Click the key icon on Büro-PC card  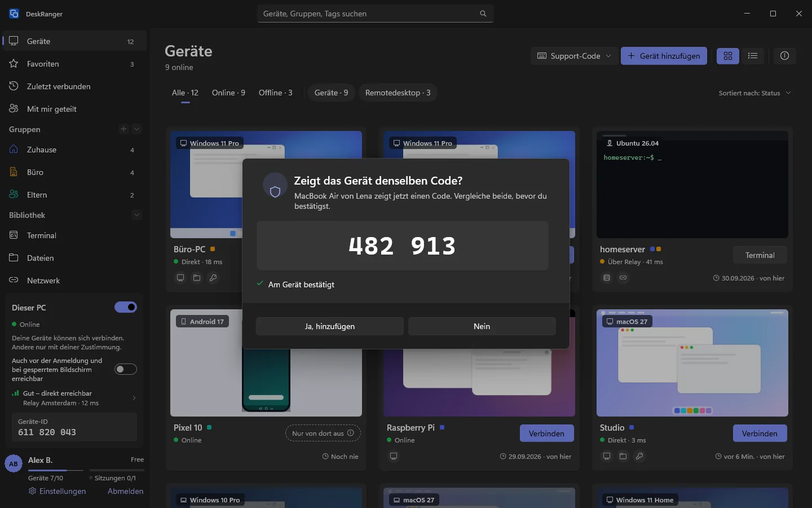click(x=213, y=278)
